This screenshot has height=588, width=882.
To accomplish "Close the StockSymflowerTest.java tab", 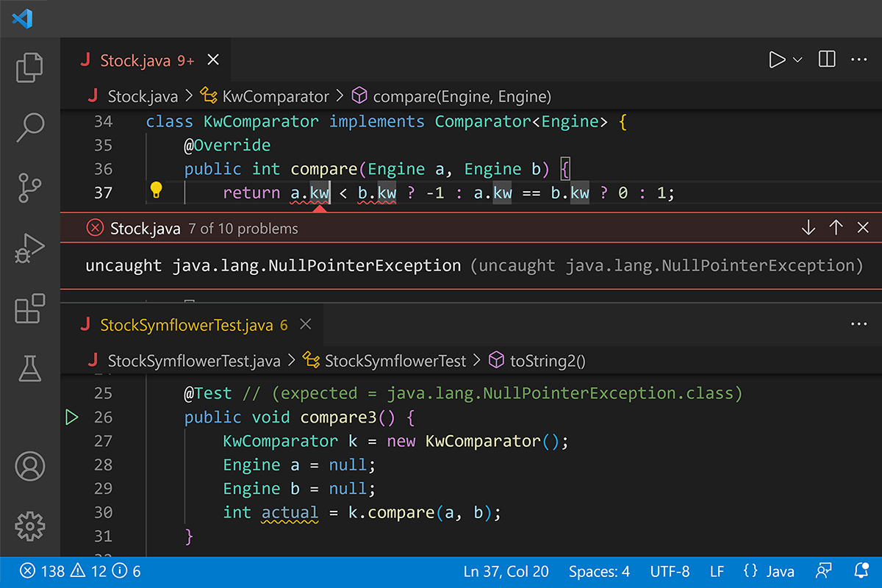I will (306, 324).
